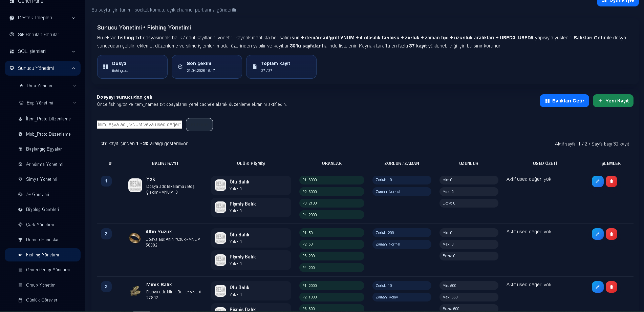Collapse Sunucu Yönetimi chevron
This screenshot has width=644, height=312.
tap(73, 68)
